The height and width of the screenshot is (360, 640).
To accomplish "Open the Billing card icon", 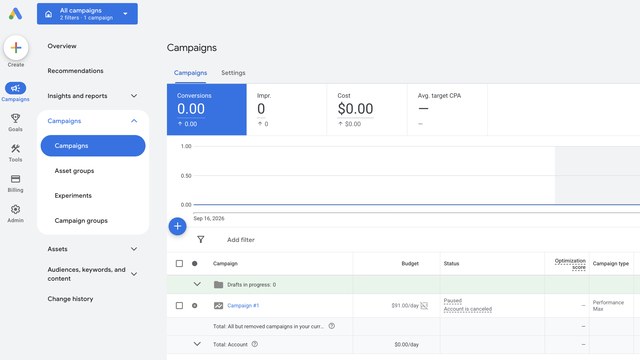I will coord(16,179).
